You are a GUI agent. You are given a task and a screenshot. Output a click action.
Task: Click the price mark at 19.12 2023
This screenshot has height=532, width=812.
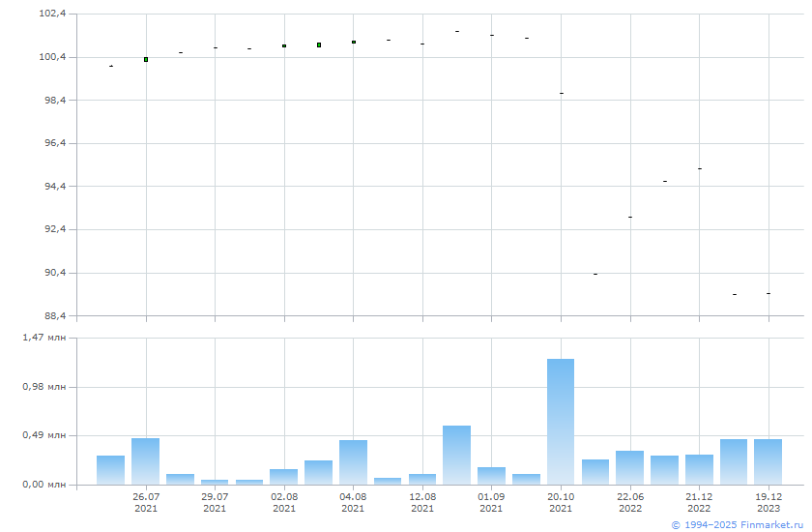coord(768,294)
